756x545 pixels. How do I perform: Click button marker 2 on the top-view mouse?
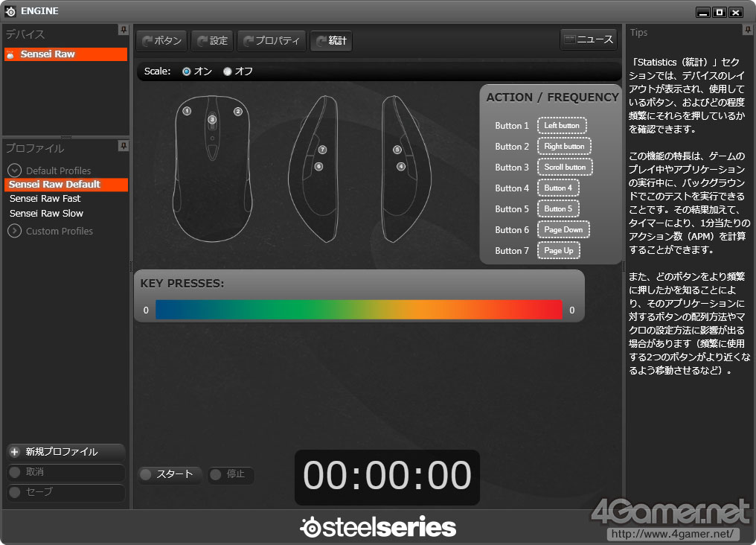pyautogui.click(x=237, y=112)
